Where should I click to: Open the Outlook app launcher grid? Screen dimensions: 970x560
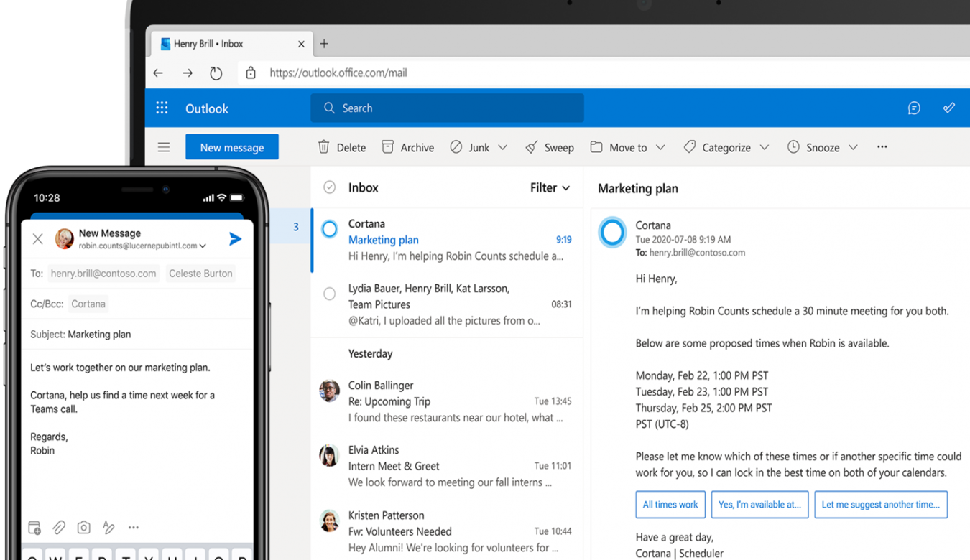pos(162,108)
